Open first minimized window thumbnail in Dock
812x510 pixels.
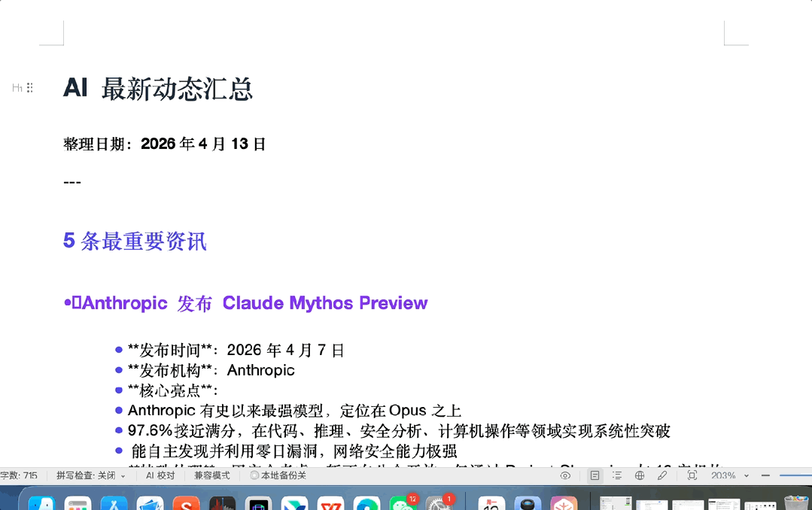616,504
